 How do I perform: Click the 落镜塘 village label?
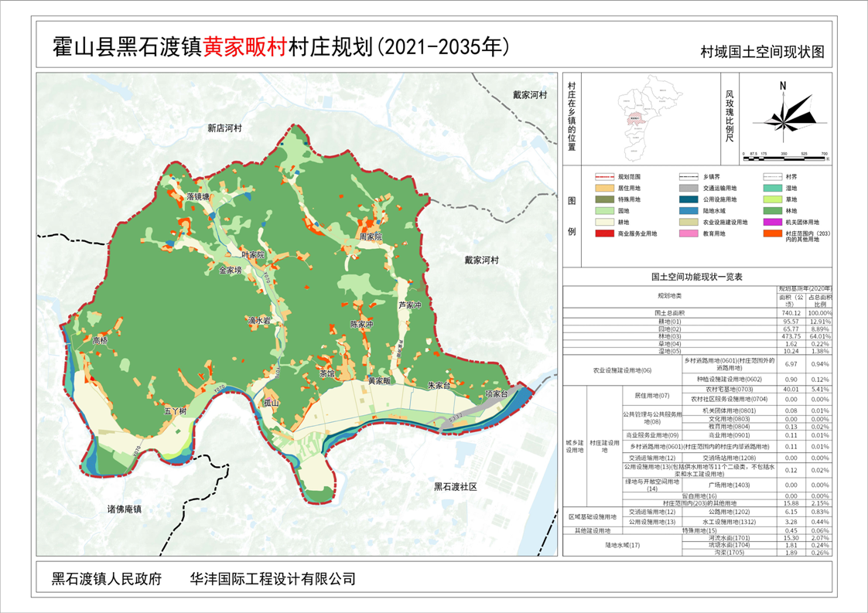click(198, 197)
